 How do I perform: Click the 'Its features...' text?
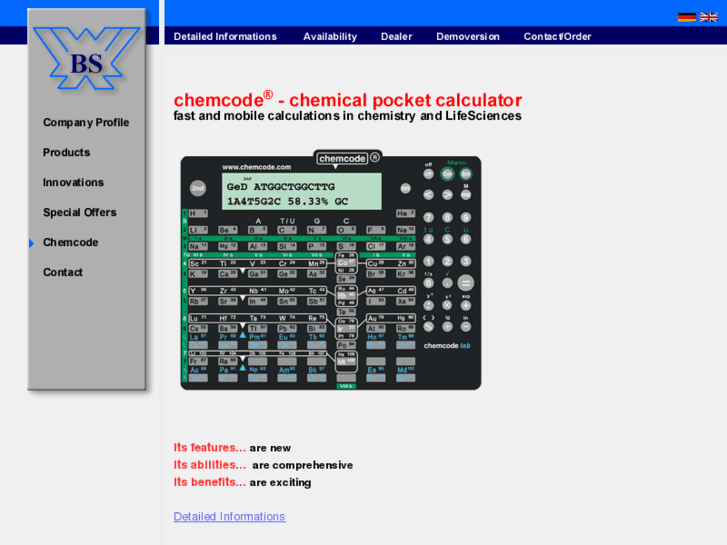210,448
